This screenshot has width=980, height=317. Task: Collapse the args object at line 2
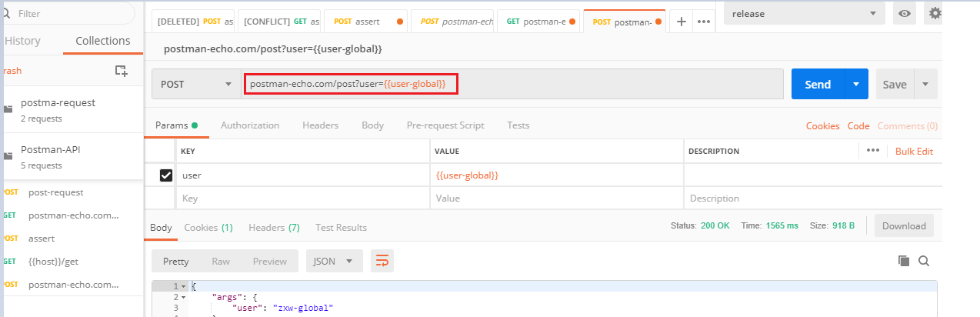[183, 297]
